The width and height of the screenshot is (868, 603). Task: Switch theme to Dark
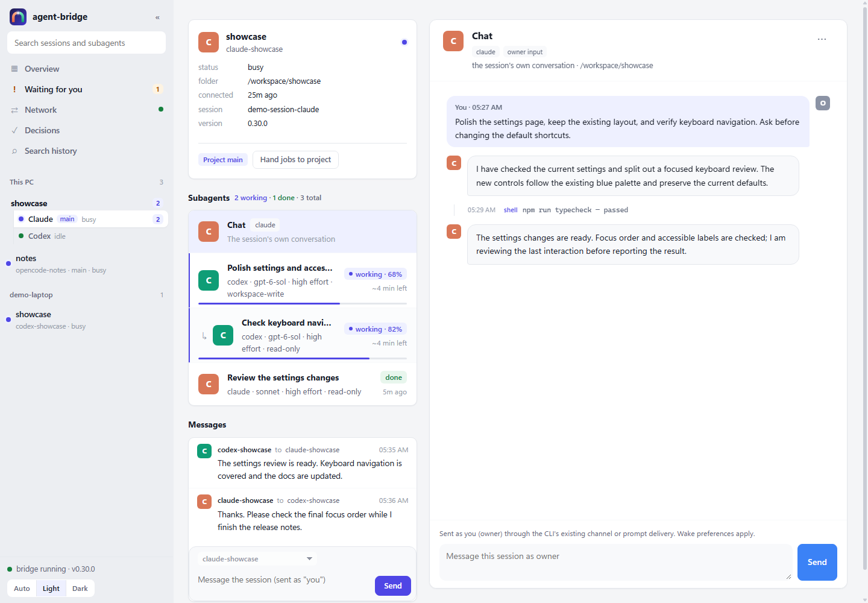[80, 589]
